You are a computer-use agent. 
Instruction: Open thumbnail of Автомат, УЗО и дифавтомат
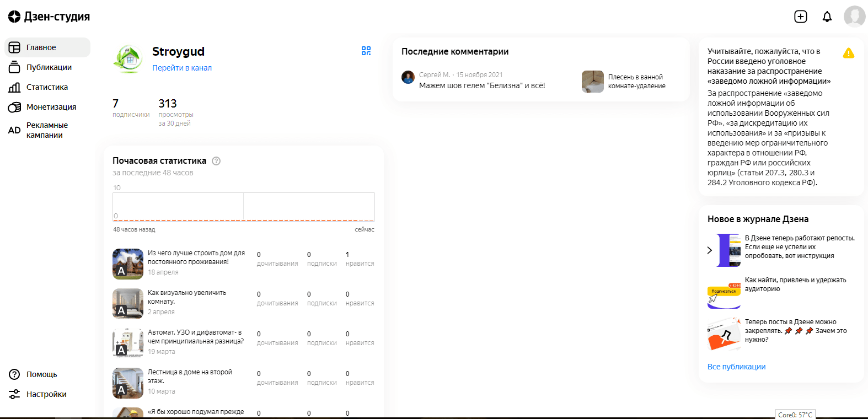[128, 343]
